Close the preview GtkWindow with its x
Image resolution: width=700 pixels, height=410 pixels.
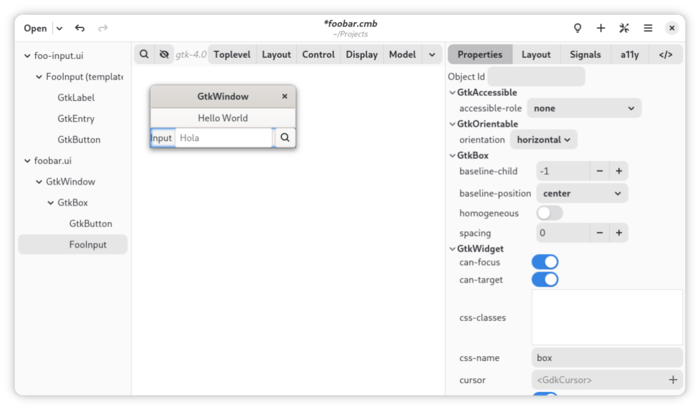point(285,96)
